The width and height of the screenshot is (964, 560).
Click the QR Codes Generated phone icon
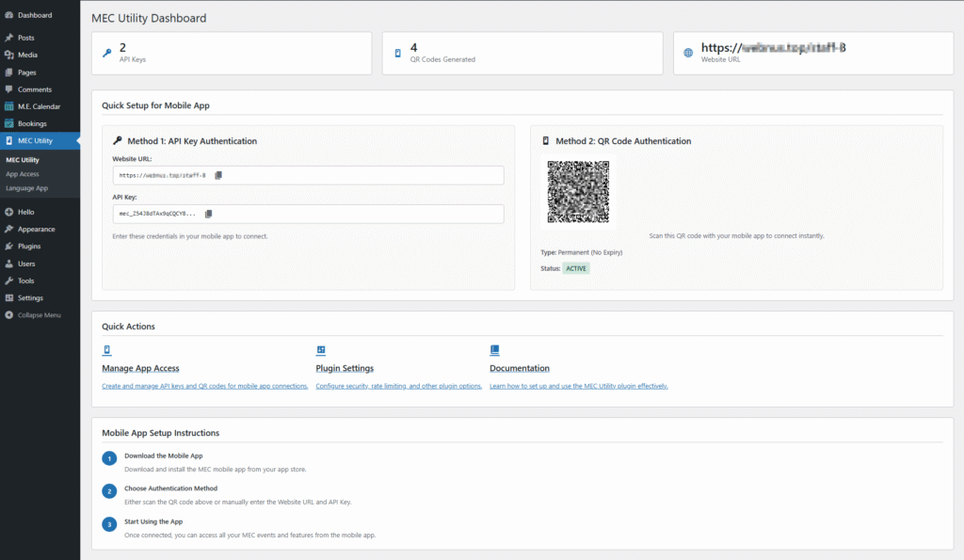click(398, 53)
